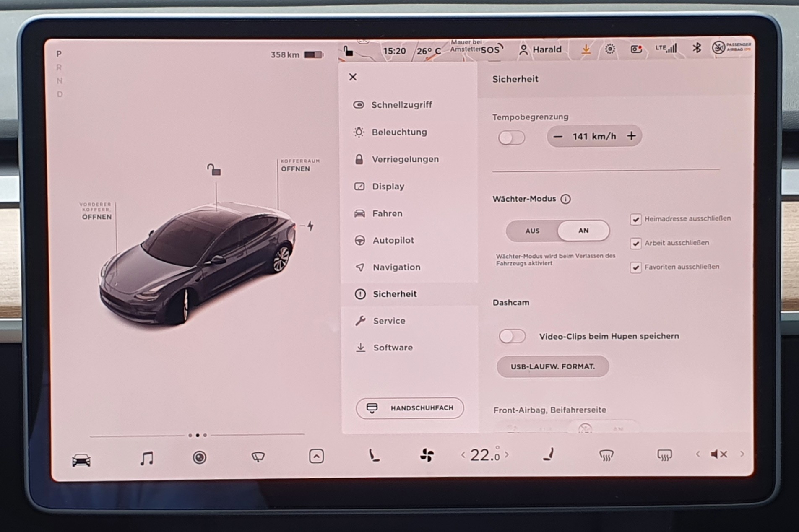Lower the volume with left chevron
The image size is (799, 532).
point(698,454)
